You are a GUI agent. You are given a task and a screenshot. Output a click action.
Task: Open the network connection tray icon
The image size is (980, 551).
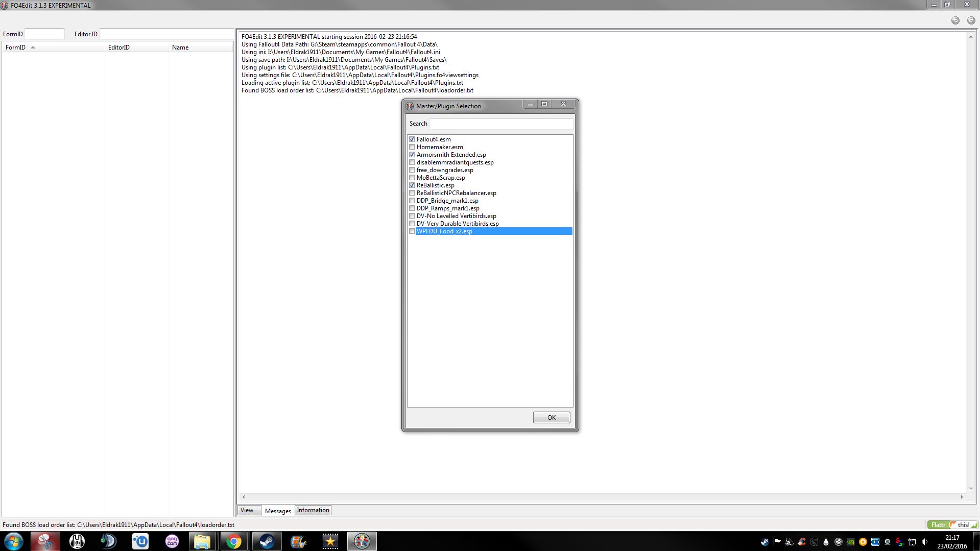912,542
